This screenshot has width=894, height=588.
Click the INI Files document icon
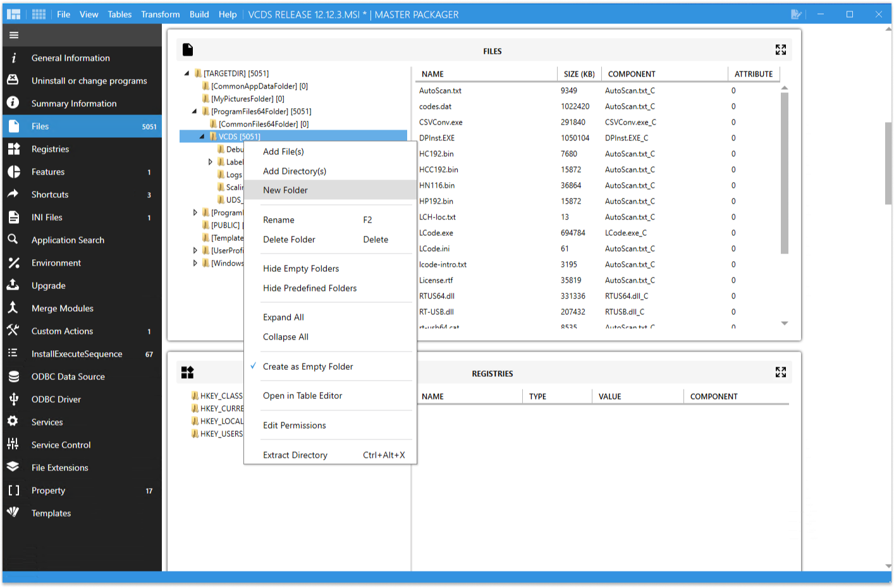pyautogui.click(x=13, y=217)
